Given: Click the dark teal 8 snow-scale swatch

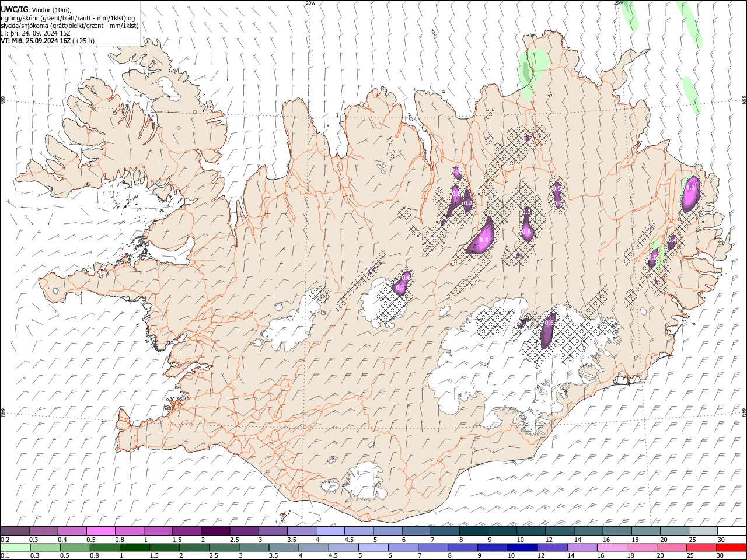Looking at the screenshot, I should [473, 531].
